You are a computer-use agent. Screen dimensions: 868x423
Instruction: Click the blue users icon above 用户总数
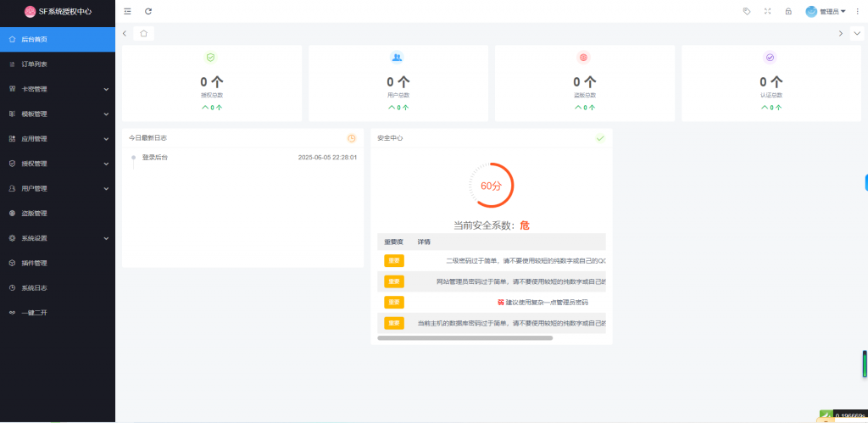tap(397, 57)
